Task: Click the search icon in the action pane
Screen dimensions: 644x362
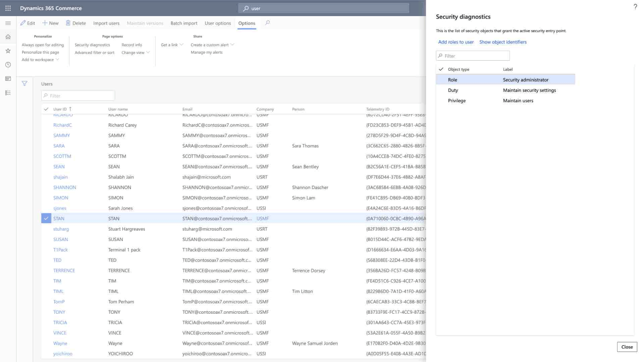Action: click(x=267, y=23)
